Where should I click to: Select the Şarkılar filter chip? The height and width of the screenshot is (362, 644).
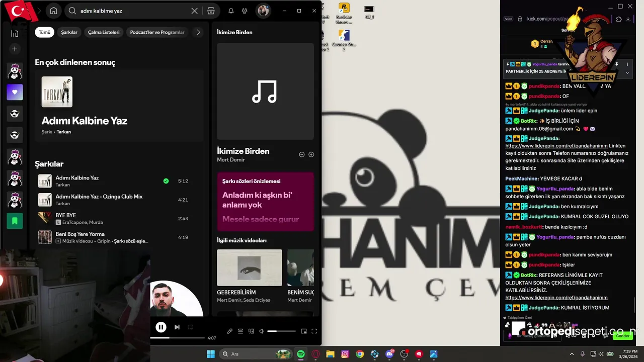(x=69, y=32)
